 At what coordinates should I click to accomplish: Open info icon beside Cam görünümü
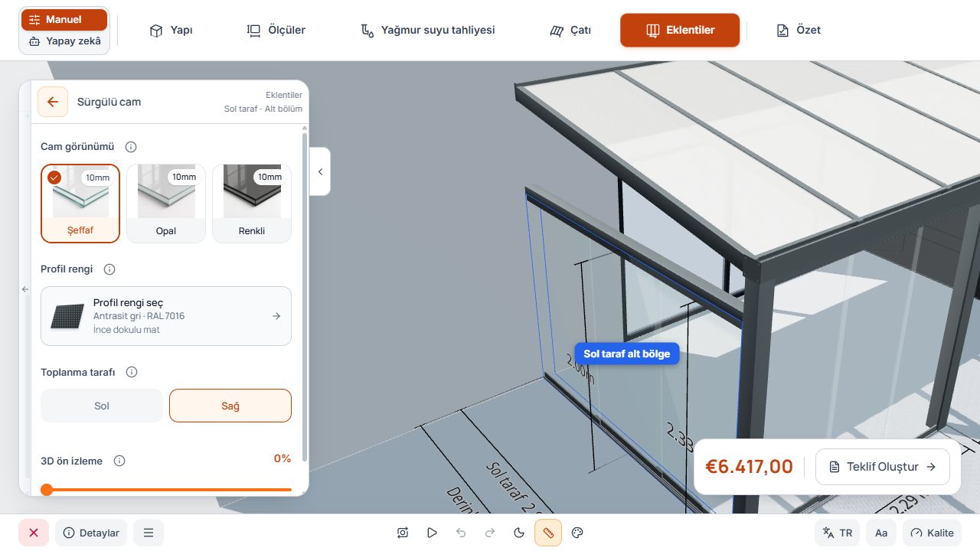click(131, 147)
